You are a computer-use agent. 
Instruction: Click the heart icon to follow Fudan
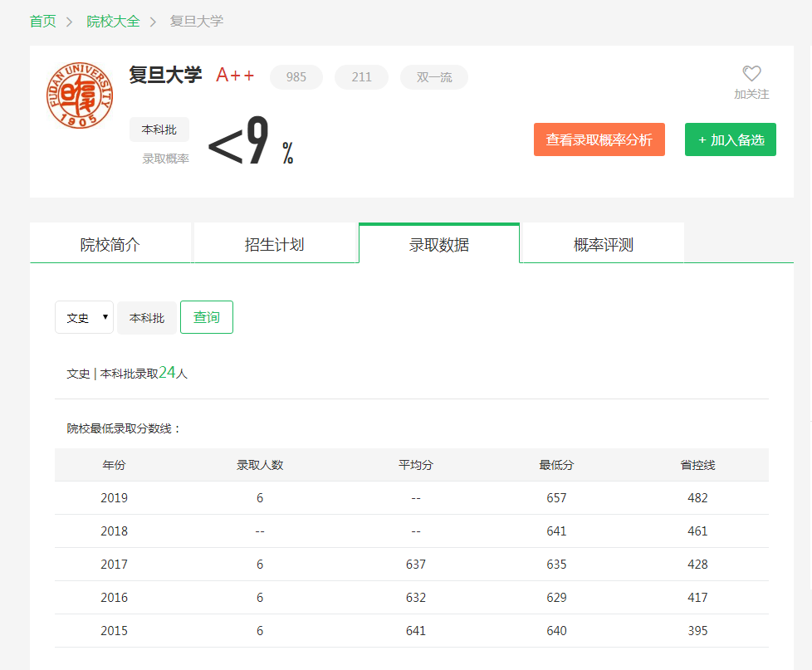[751, 74]
